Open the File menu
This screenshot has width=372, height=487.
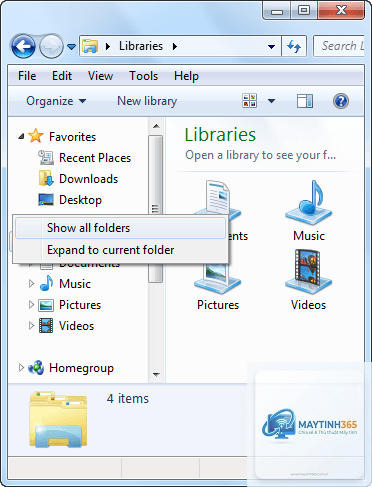point(27,76)
